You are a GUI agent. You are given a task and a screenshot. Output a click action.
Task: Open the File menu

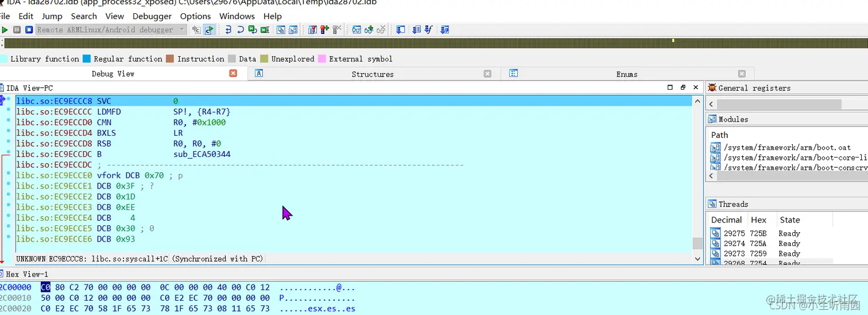(x=5, y=16)
